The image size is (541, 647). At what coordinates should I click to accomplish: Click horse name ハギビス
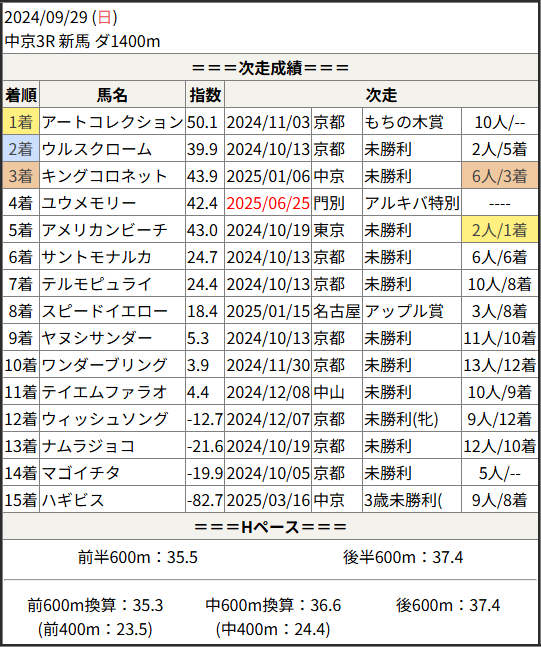(x=73, y=500)
